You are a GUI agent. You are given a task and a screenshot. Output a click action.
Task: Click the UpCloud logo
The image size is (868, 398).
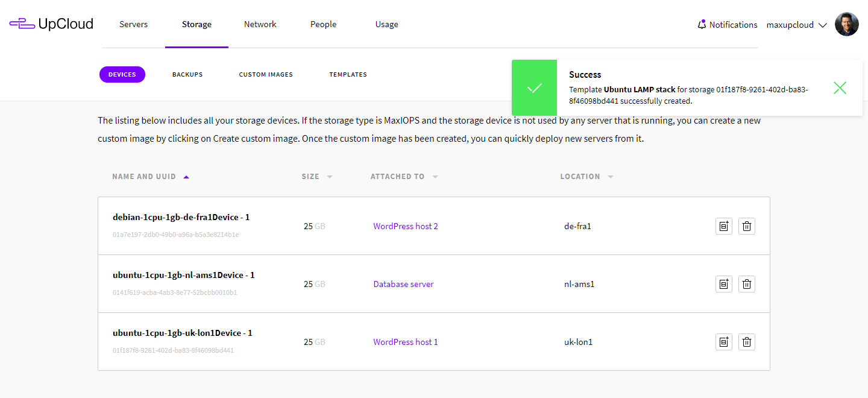[51, 24]
